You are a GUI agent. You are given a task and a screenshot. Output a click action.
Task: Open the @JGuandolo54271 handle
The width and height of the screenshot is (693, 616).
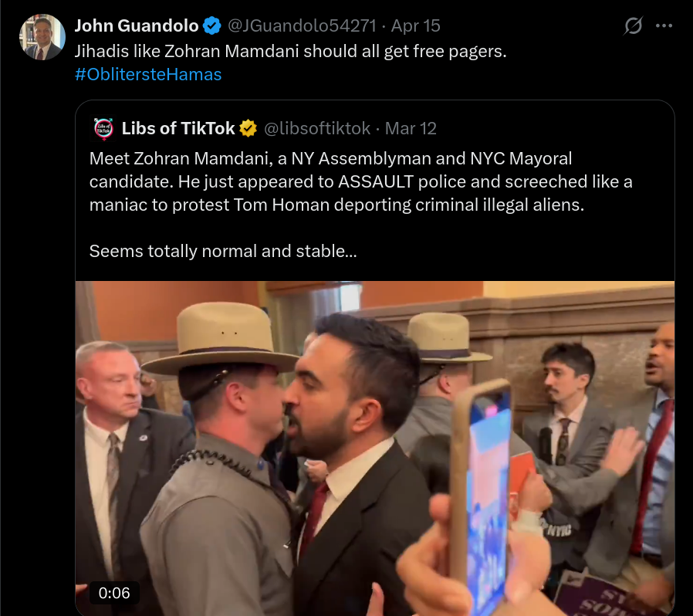(x=302, y=25)
